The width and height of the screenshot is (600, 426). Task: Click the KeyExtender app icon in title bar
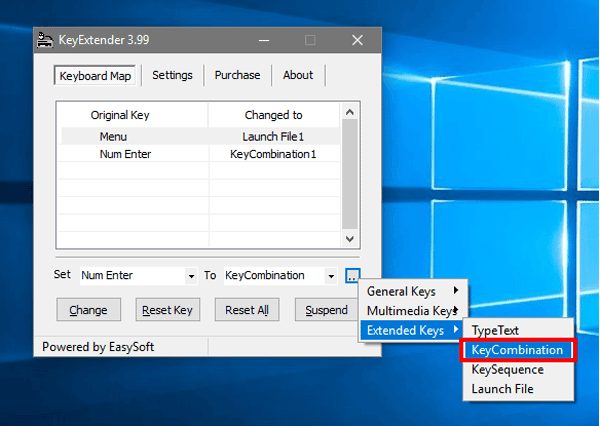[45, 40]
